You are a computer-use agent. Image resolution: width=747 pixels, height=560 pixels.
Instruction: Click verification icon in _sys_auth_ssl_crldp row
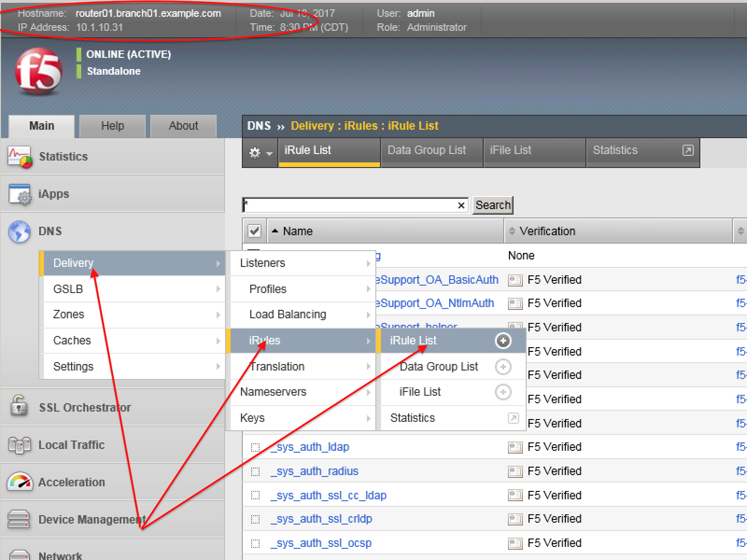(x=515, y=519)
